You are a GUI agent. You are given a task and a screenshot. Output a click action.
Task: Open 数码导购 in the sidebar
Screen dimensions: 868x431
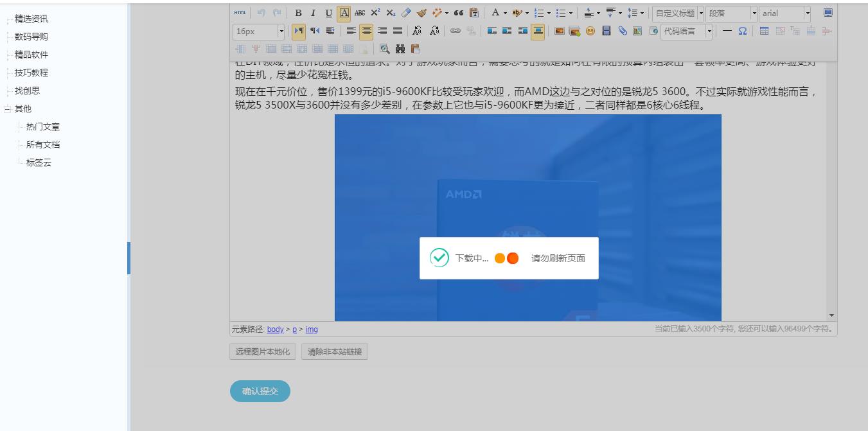tap(31, 37)
